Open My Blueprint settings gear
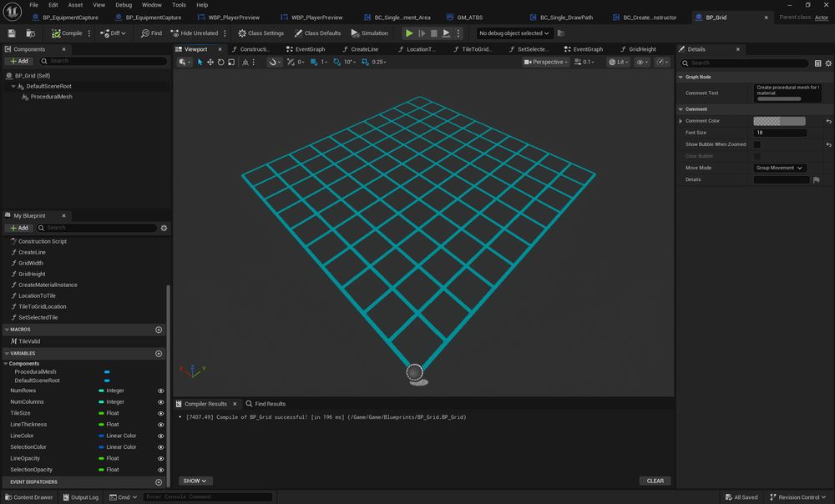The width and height of the screenshot is (835, 504). pos(164,228)
